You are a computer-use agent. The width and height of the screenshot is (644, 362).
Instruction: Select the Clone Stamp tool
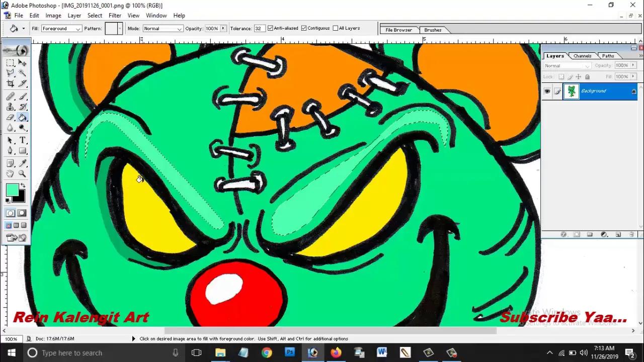point(10,107)
